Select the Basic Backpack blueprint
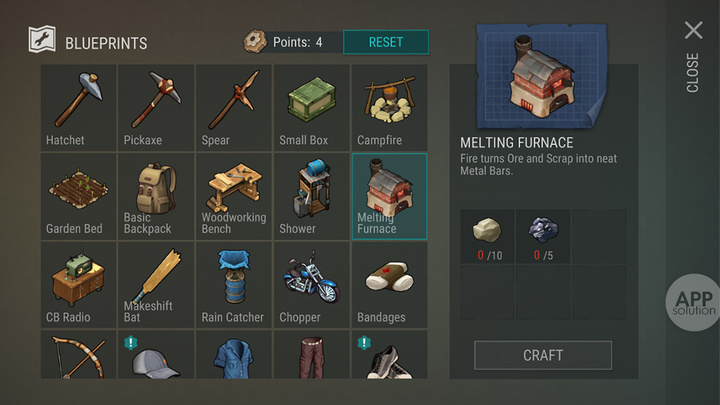The width and height of the screenshot is (720, 405). click(x=156, y=197)
